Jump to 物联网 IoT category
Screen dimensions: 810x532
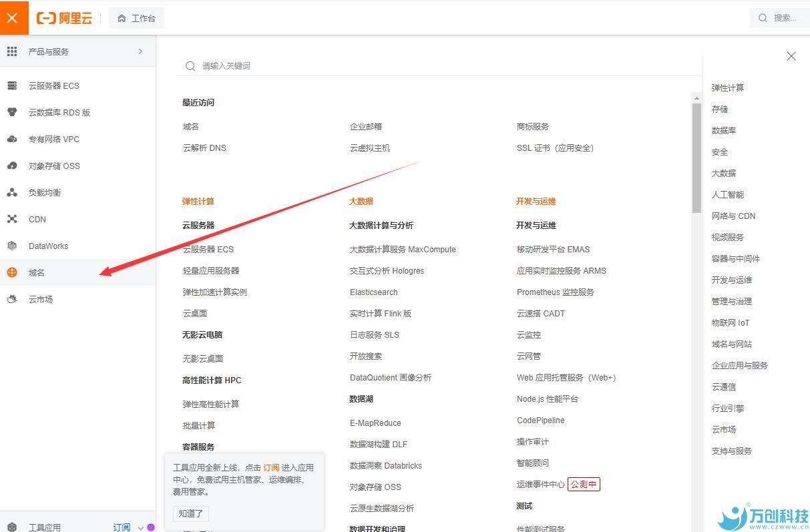point(731,322)
